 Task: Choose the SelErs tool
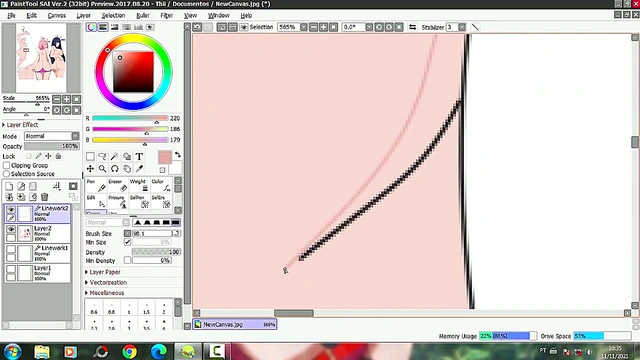(161, 202)
